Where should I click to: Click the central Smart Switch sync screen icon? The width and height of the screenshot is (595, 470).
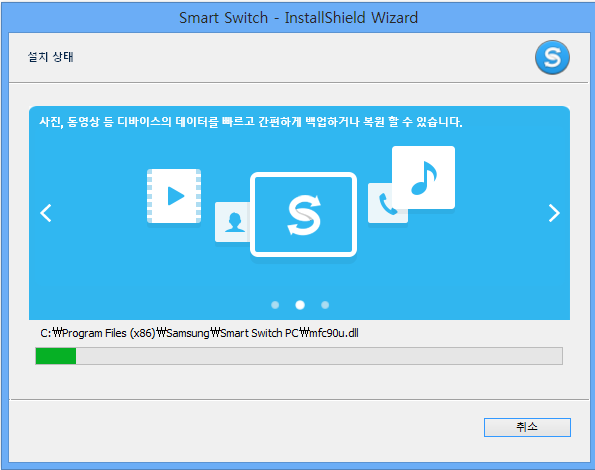pyautogui.click(x=303, y=215)
